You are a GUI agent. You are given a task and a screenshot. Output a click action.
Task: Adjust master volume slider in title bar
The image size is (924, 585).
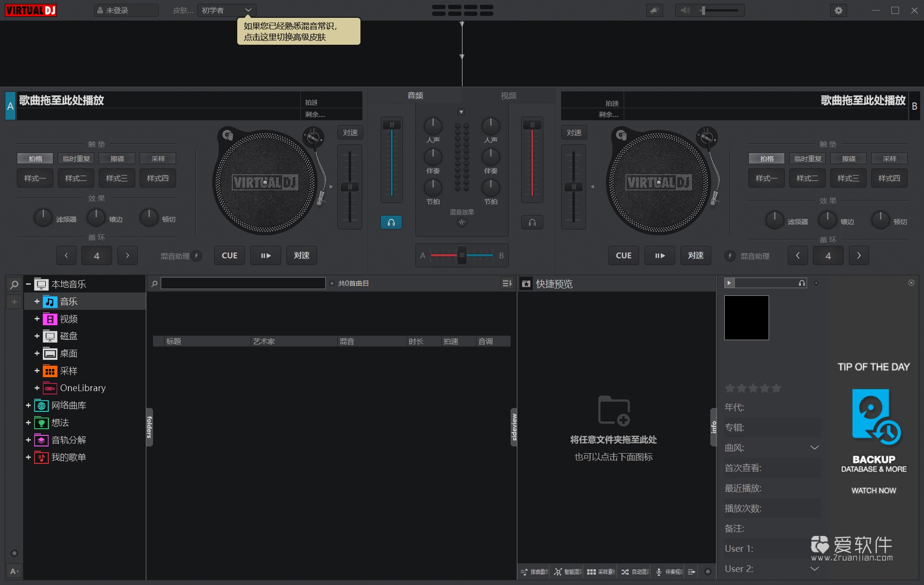pos(719,10)
